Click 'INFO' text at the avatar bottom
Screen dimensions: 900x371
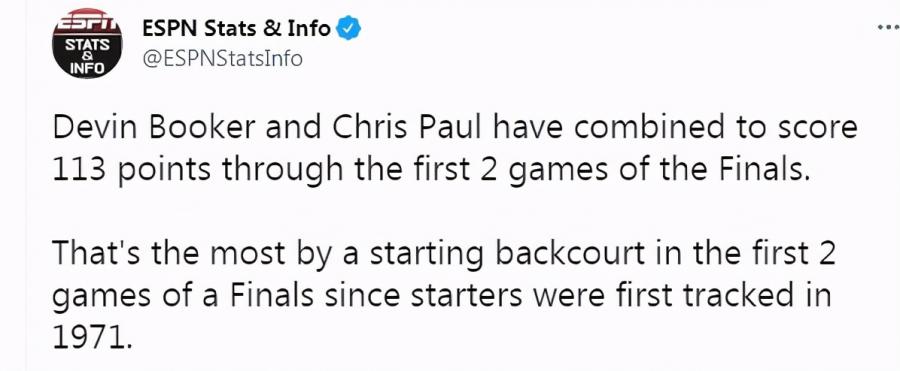(87, 68)
